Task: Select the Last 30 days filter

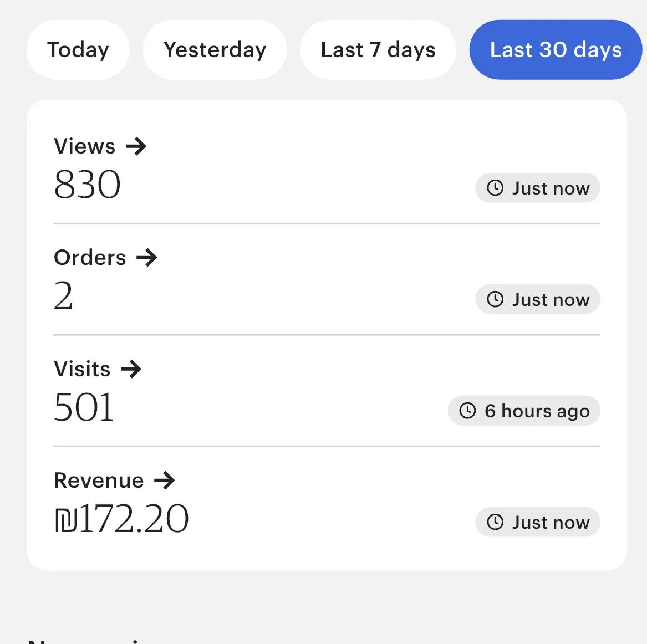Action: click(556, 50)
